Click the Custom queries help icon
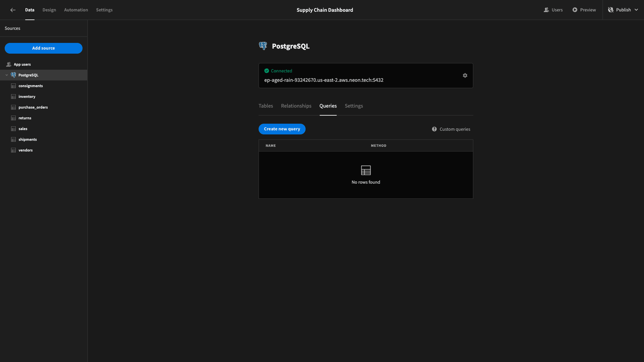The width and height of the screenshot is (644, 362). (x=434, y=129)
